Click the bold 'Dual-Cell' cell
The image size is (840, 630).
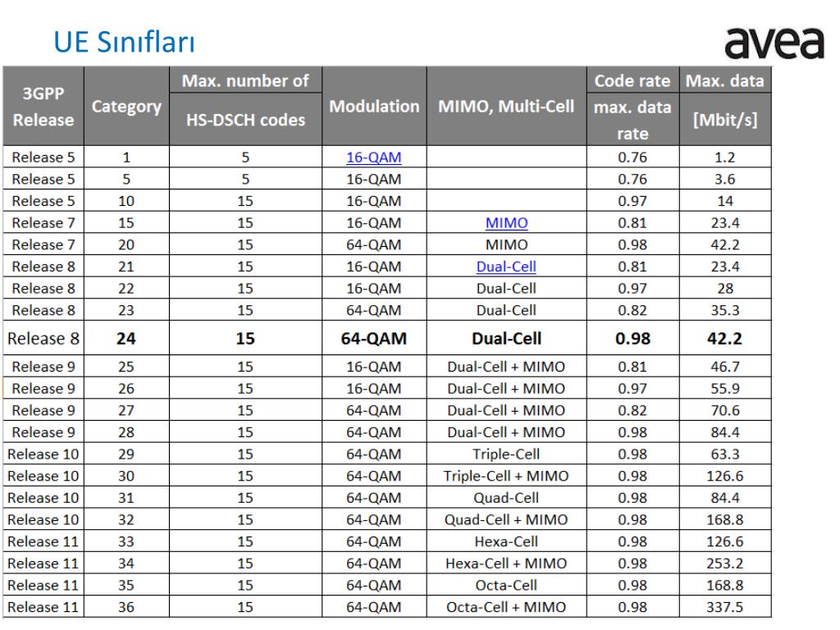[506, 339]
